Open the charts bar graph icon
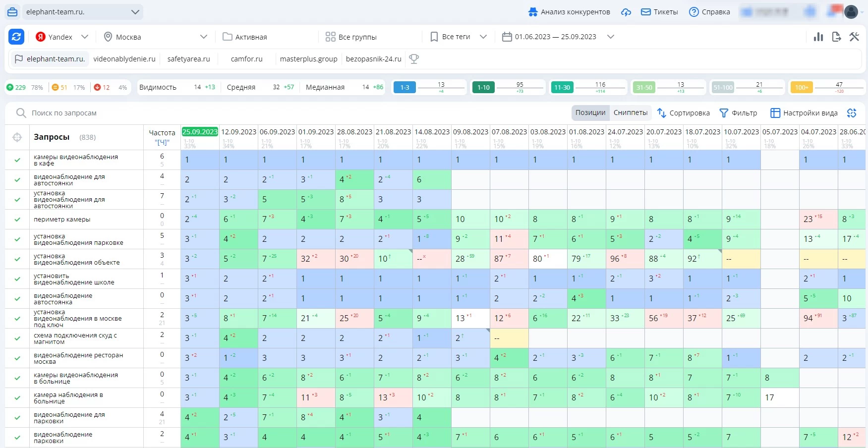Image resolution: width=868 pixels, height=448 pixels. [x=818, y=37]
